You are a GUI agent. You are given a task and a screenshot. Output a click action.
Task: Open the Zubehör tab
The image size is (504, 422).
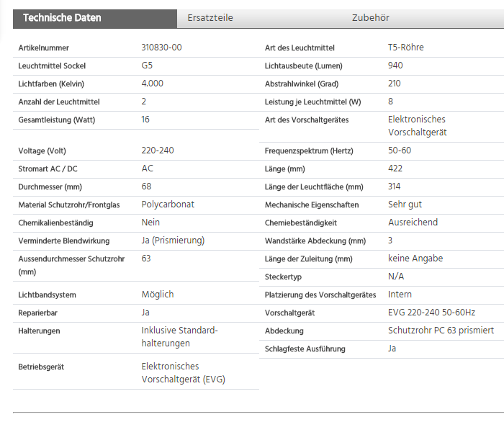(x=370, y=18)
